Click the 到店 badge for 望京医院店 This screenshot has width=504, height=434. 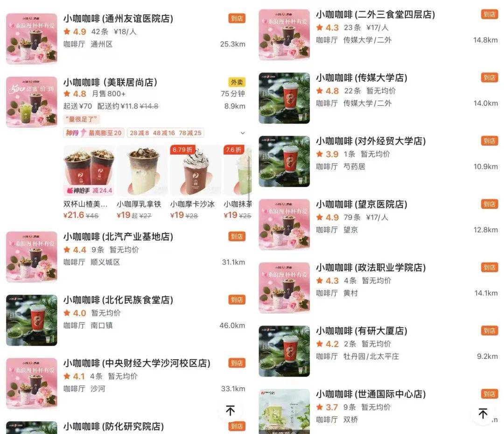(490, 204)
